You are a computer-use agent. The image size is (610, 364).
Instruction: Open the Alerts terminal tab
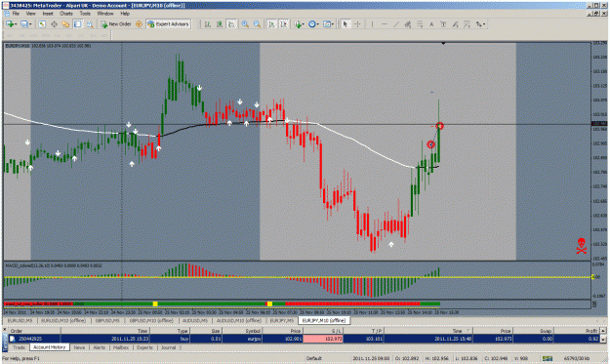coord(100,347)
